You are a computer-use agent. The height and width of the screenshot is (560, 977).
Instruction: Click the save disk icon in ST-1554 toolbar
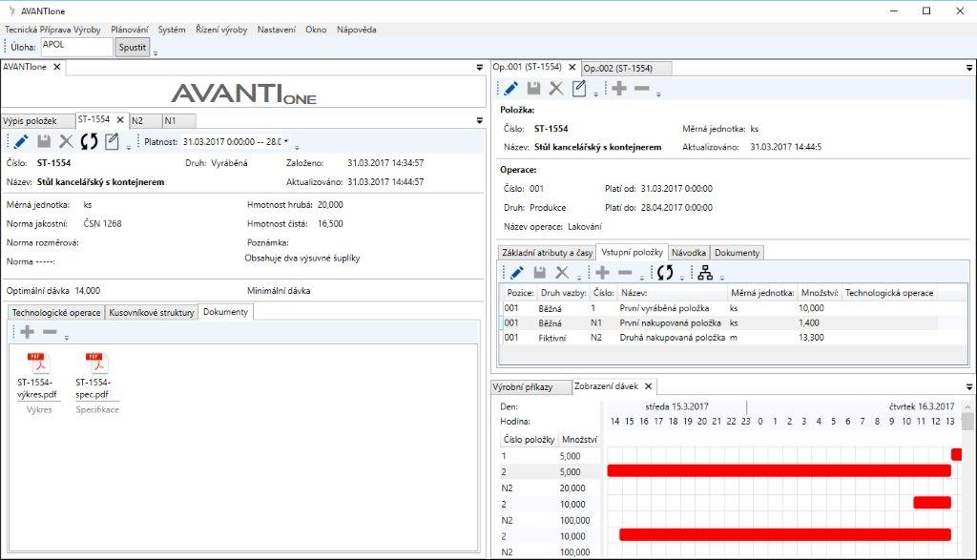click(44, 141)
